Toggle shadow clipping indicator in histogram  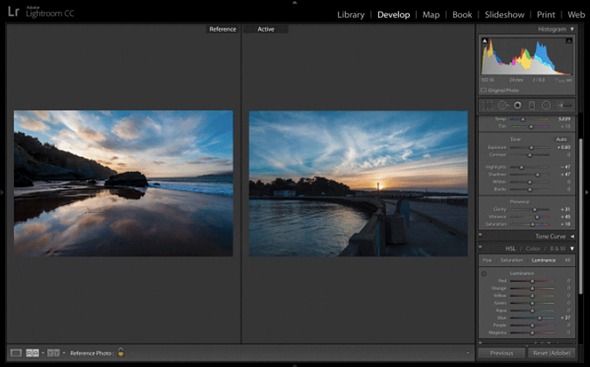485,41
